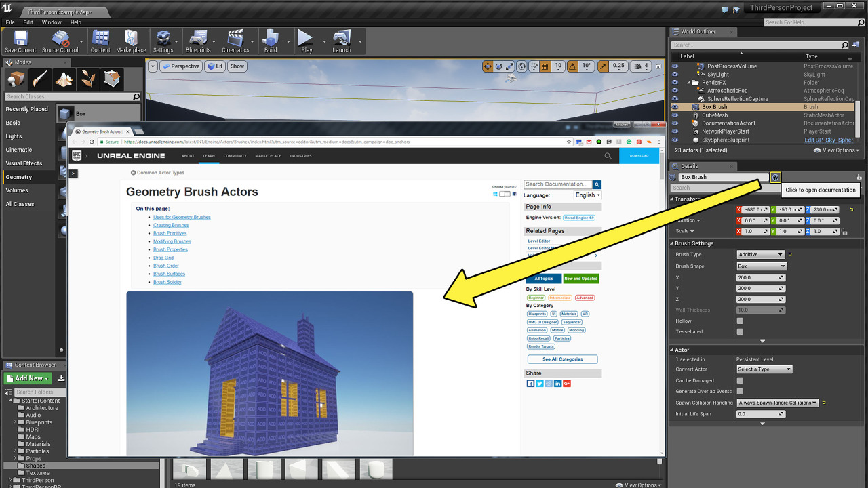868x488 pixels.
Task: Collapse the RenderFX folder in outliner
Action: tap(688, 83)
